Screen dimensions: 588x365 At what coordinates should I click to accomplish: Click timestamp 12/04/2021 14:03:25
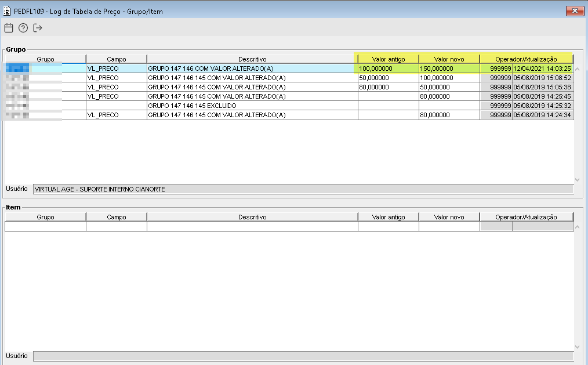point(542,68)
